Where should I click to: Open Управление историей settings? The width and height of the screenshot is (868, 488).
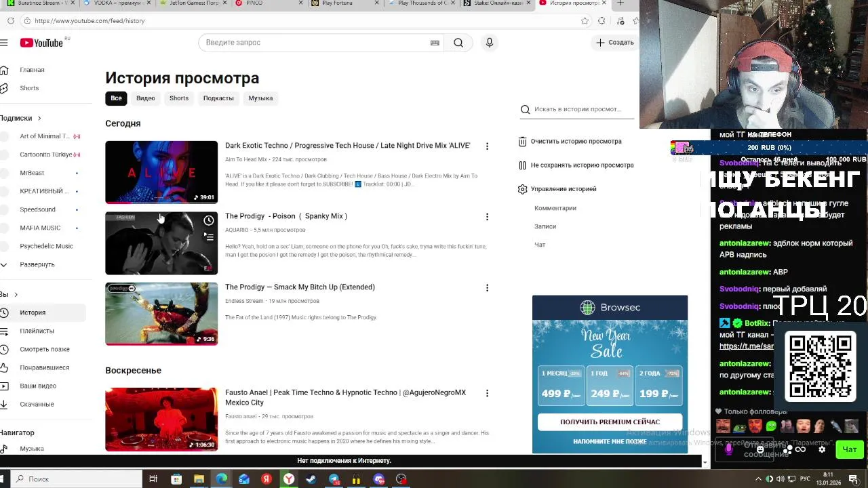pyautogui.click(x=557, y=189)
